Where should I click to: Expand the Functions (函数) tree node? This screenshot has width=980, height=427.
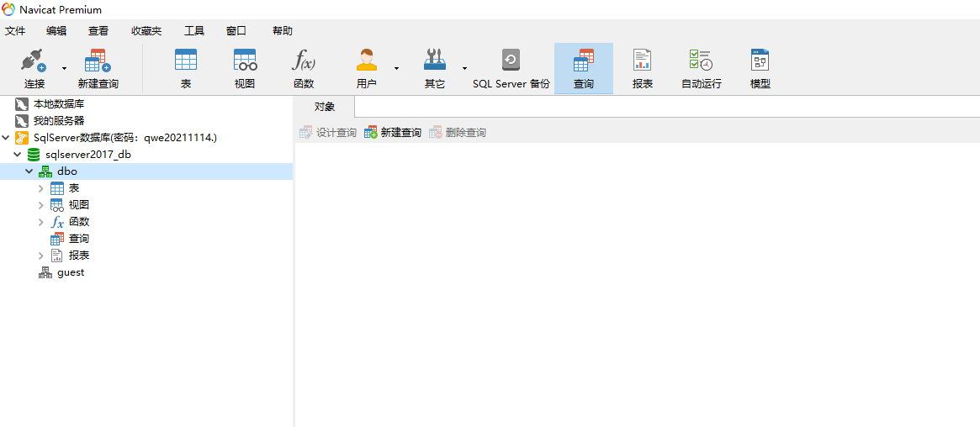pos(40,222)
